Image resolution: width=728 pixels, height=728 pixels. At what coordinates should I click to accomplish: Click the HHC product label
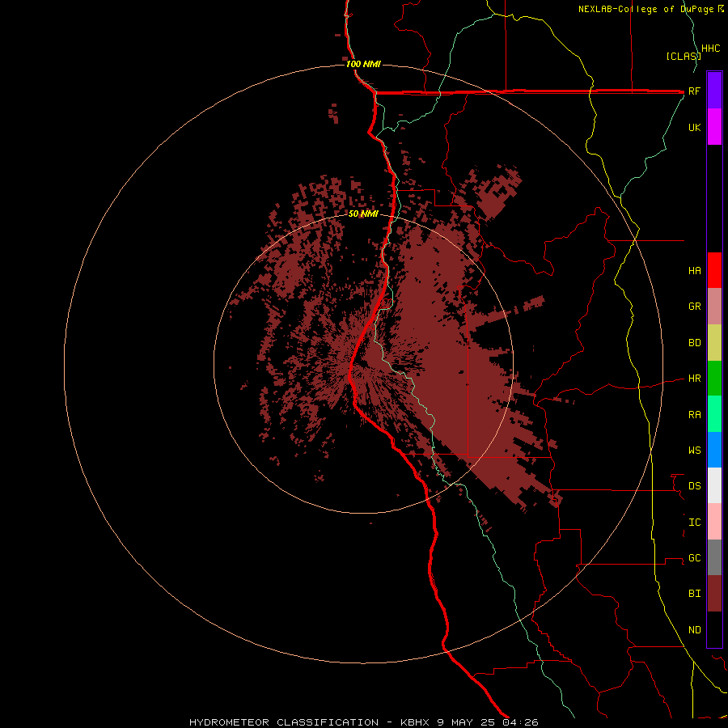tap(711, 49)
